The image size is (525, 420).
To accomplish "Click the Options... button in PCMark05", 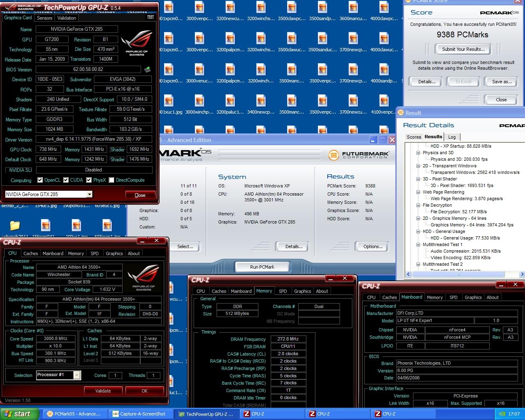I will [373, 247].
